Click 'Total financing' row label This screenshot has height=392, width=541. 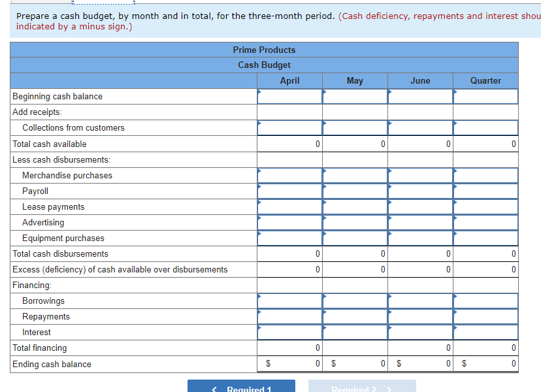40,348
